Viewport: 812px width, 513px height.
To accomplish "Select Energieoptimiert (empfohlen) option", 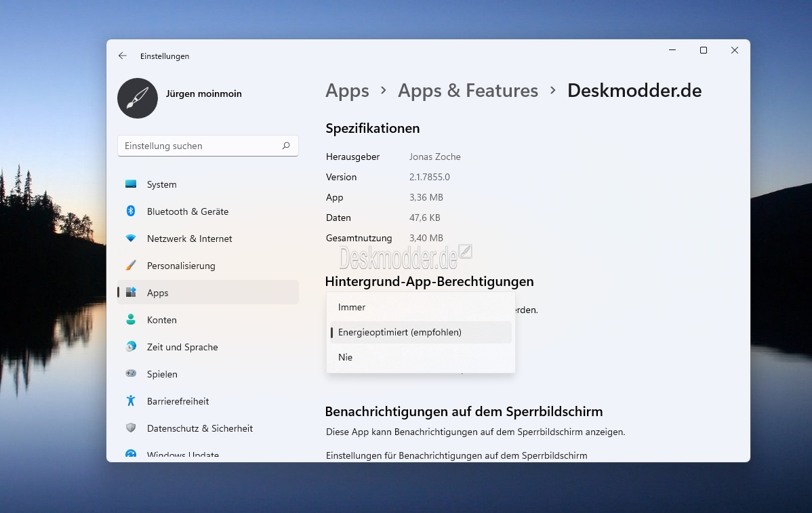I will pyautogui.click(x=420, y=332).
